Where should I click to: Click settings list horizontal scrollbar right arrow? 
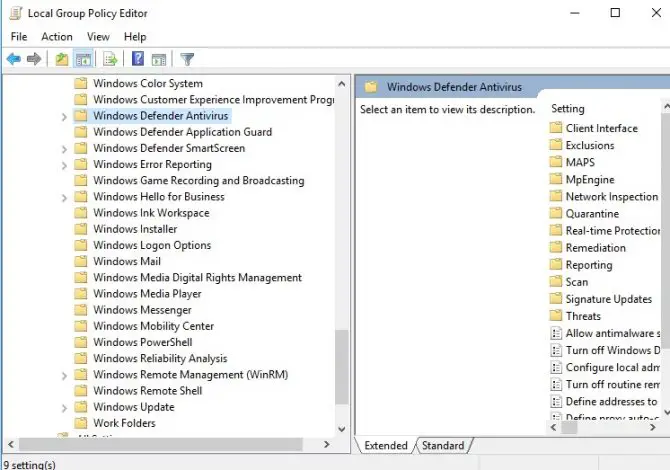(652, 427)
